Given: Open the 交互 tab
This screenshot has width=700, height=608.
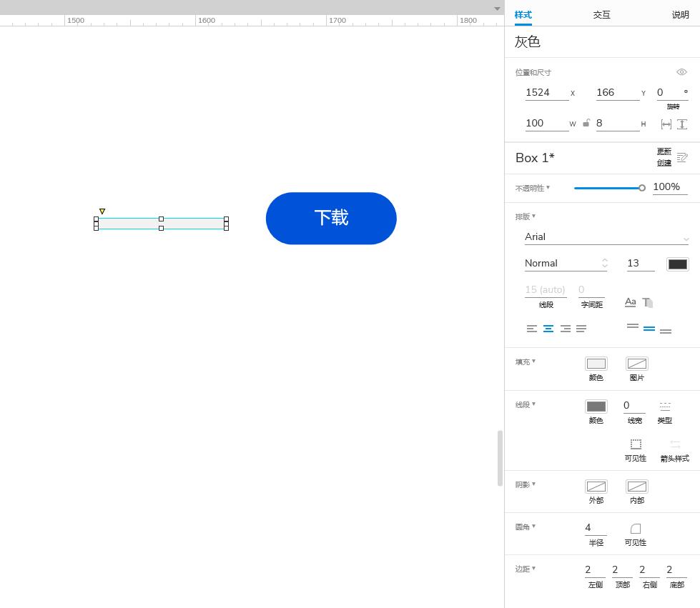Looking at the screenshot, I should point(601,15).
